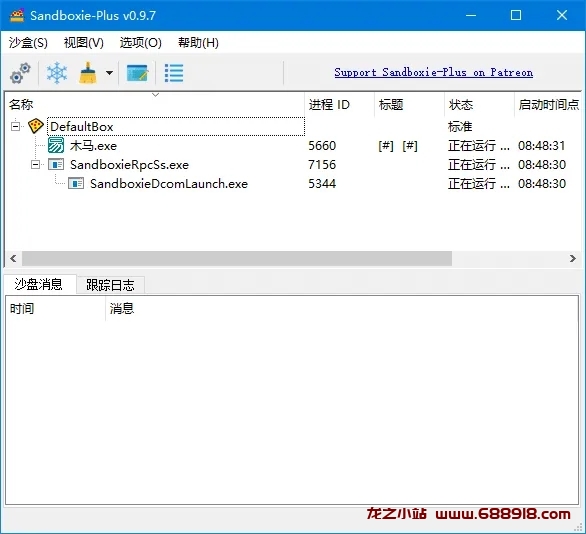Open the 沙盒(S) menu

pyautogui.click(x=28, y=43)
